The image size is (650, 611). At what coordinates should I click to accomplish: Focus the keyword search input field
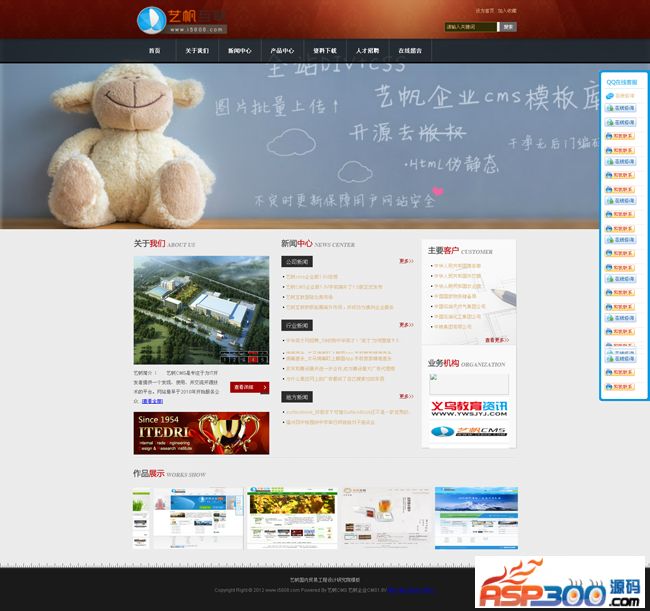coord(471,27)
